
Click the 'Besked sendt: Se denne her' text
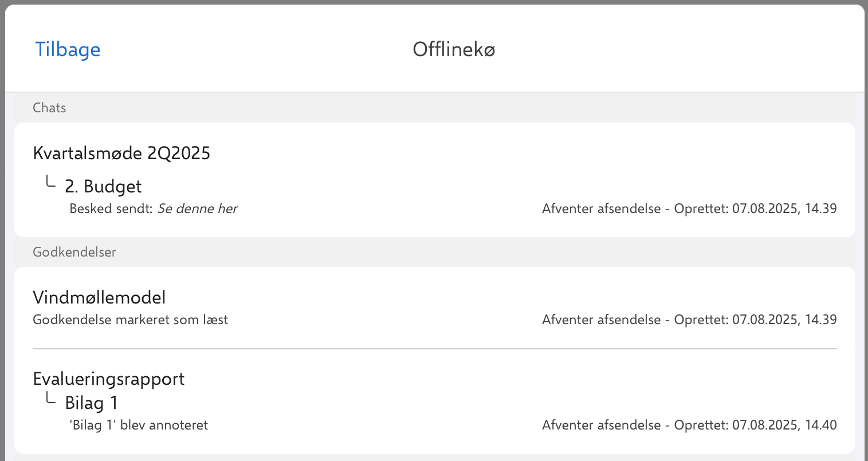153,208
